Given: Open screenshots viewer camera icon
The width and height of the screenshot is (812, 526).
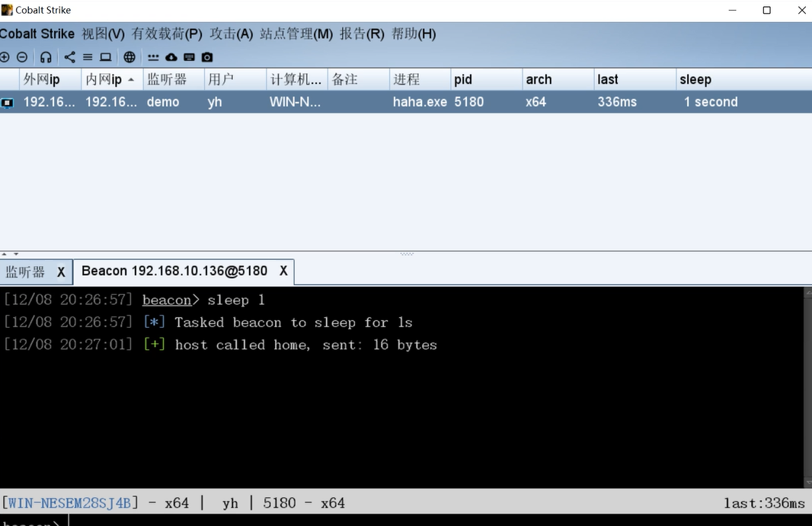Looking at the screenshot, I should coord(207,57).
